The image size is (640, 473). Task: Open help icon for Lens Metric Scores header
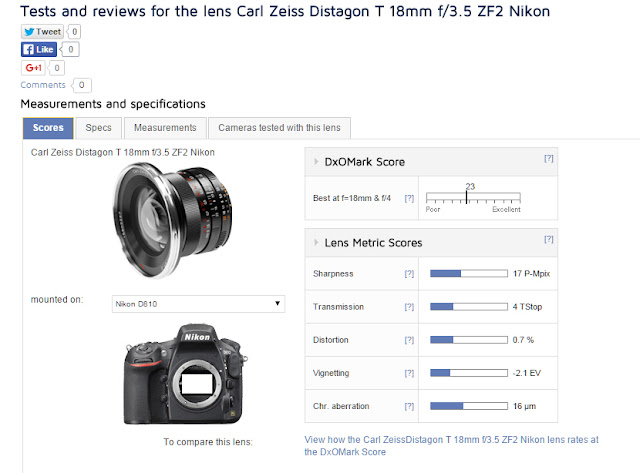point(549,239)
